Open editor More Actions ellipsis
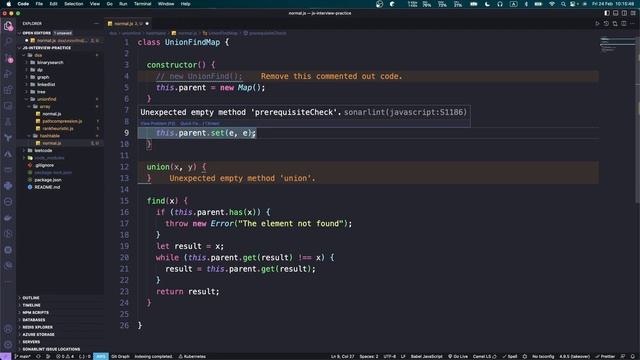The width and height of the screenshot is (640, 360). click(x=632, y=24)
